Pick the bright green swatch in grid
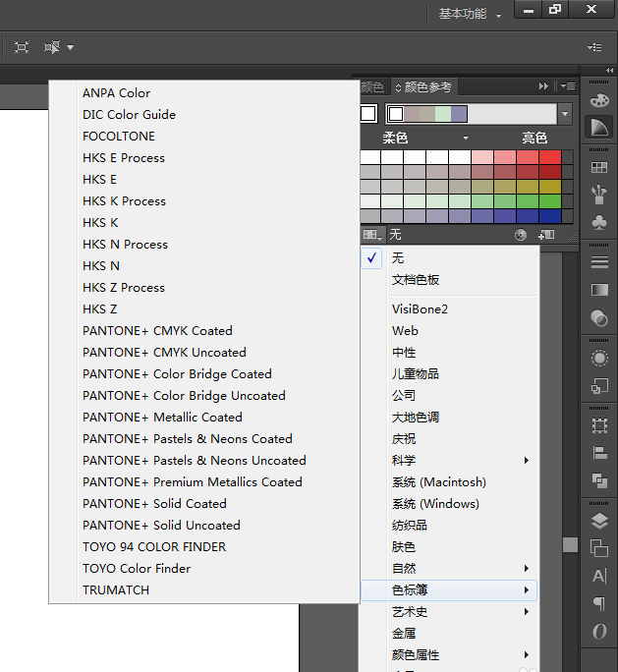 (550, 201)
